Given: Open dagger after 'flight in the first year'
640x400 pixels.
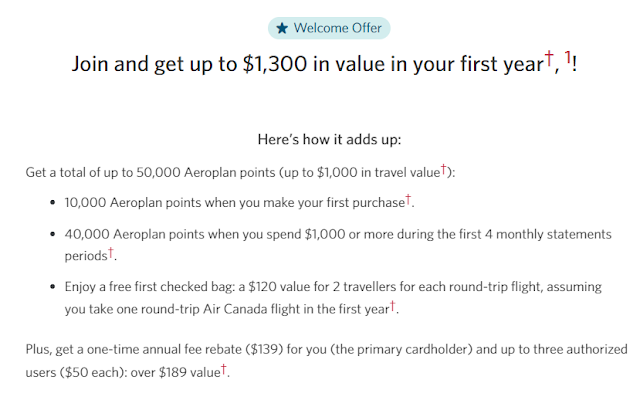Looking at the screenshot, I should [x=393, y=305].
